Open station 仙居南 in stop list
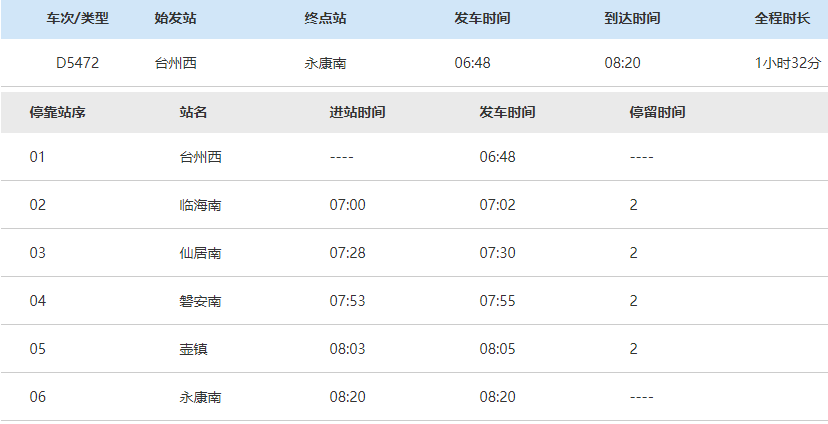 point(200,253)
